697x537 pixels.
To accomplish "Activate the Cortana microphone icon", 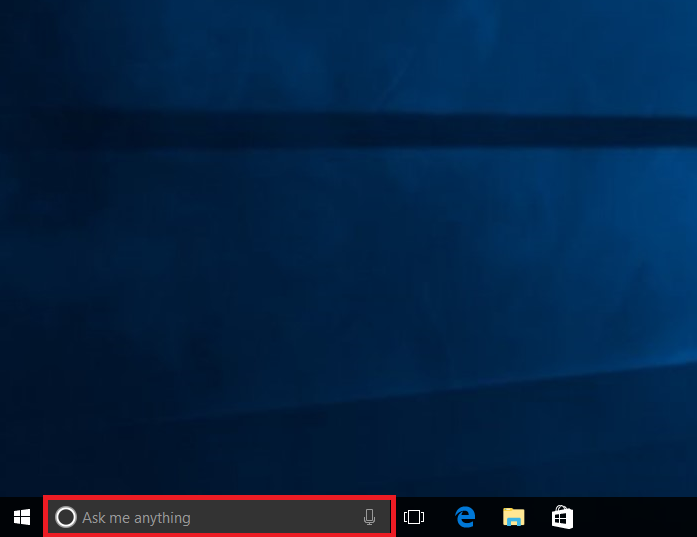I will coord(369,517).
